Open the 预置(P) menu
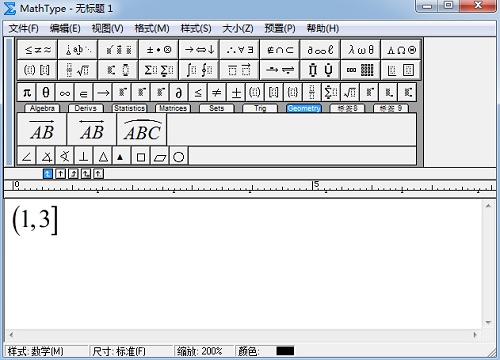This screenshot has height=360, width=500. coord(280,29)
